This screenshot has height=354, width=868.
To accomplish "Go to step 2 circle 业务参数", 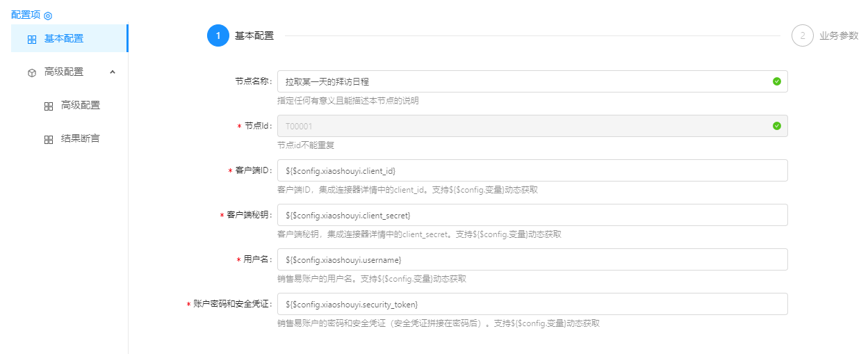I will point(802,35).
